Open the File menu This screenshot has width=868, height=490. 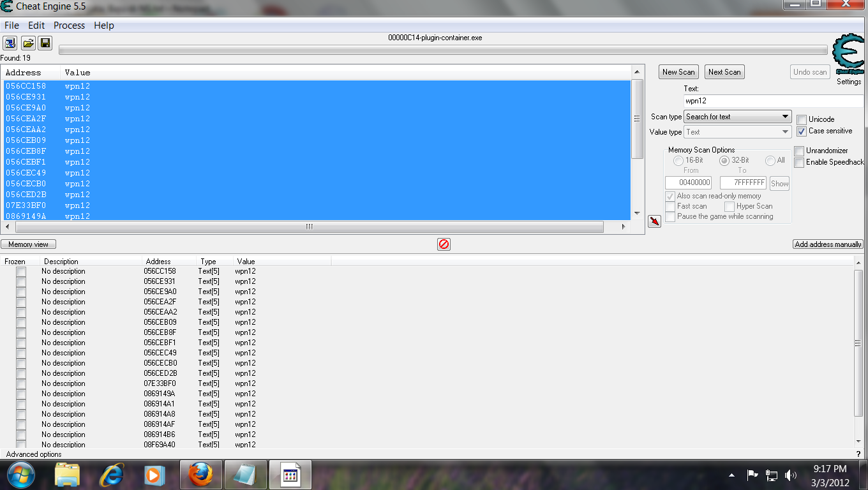coord(11,26)
